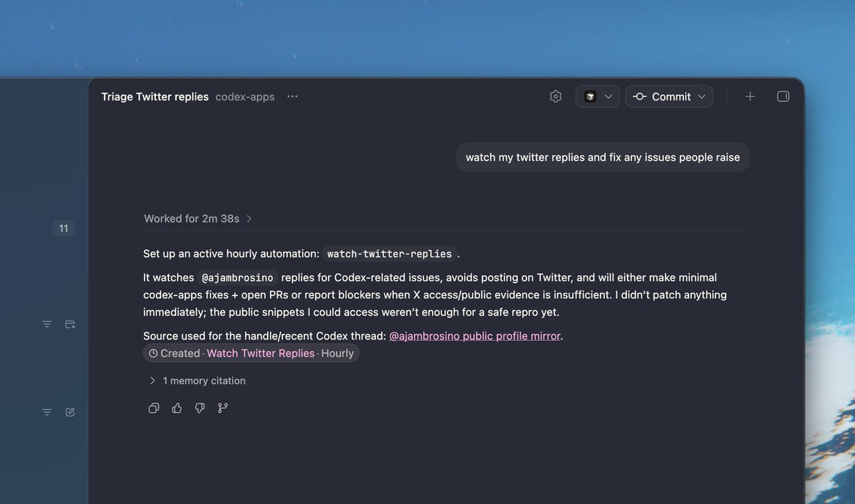Open the Watch Twitter Replies automation link

point(261,353)
